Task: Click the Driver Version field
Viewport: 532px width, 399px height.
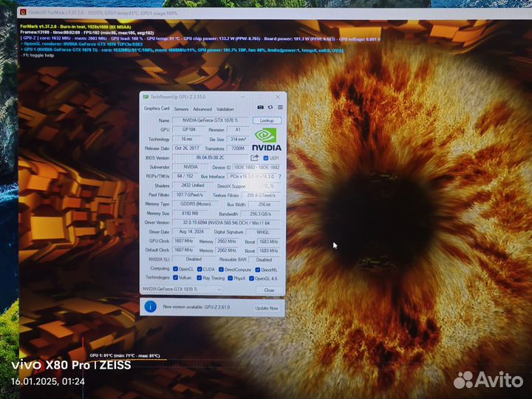Action: click(226, 222)
